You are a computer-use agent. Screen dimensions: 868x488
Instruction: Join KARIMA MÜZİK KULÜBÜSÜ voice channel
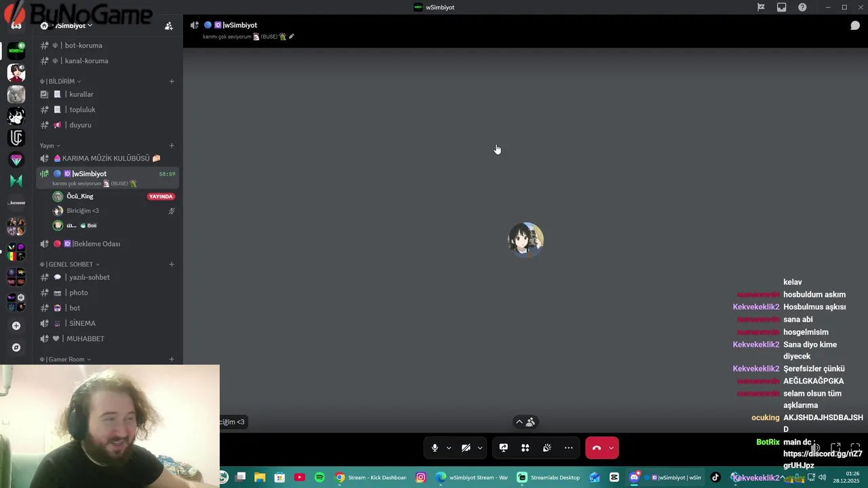108,159
